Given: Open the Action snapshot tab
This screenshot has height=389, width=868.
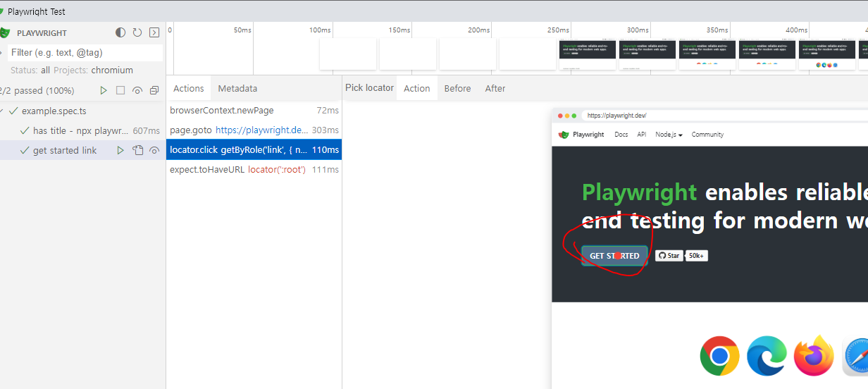Looking at the screenshot, I should point(416,88).
